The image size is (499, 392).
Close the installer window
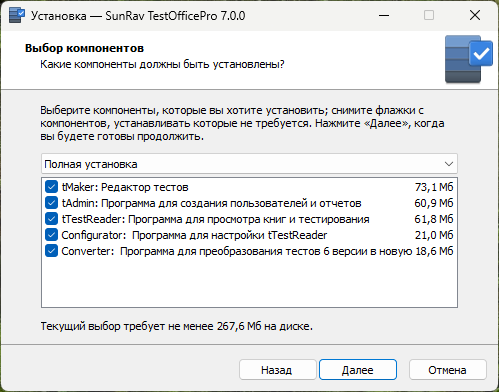[475, 15]
